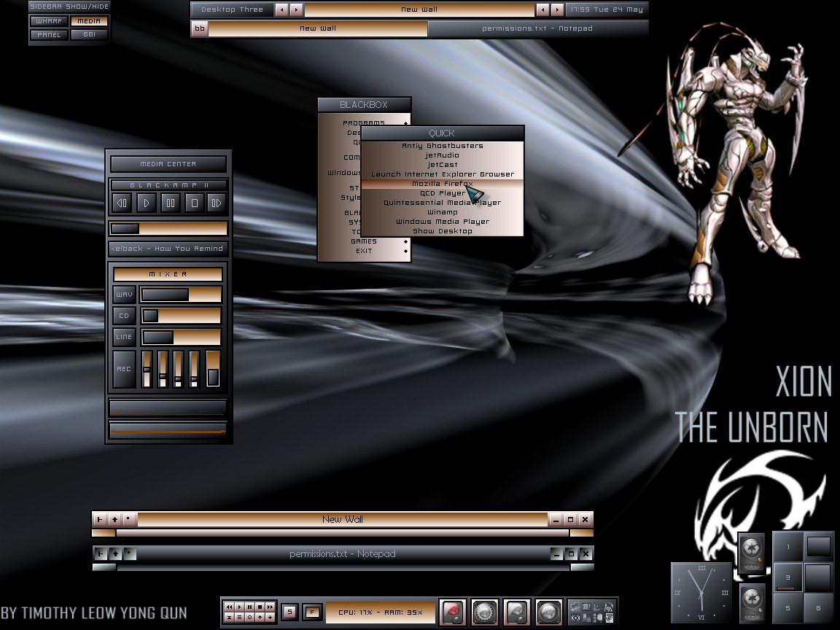Play track in BlackAmp II player

(147, 203)
